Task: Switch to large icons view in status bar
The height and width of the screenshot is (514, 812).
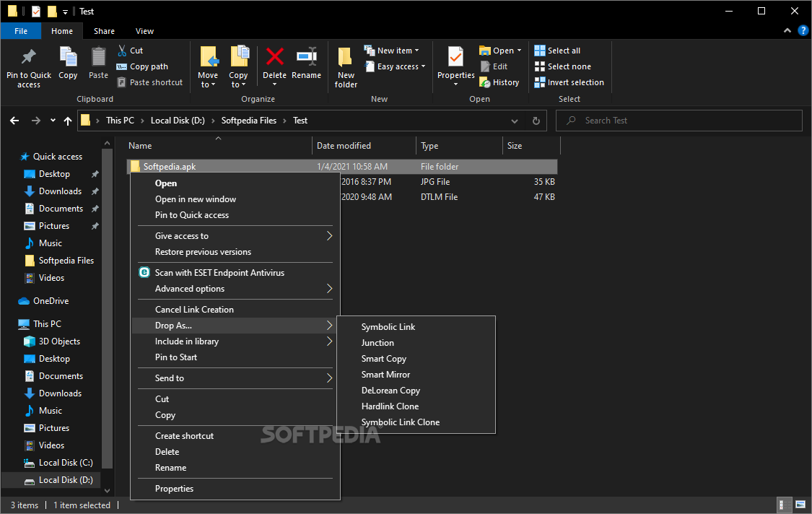Action: click(800, 505)
